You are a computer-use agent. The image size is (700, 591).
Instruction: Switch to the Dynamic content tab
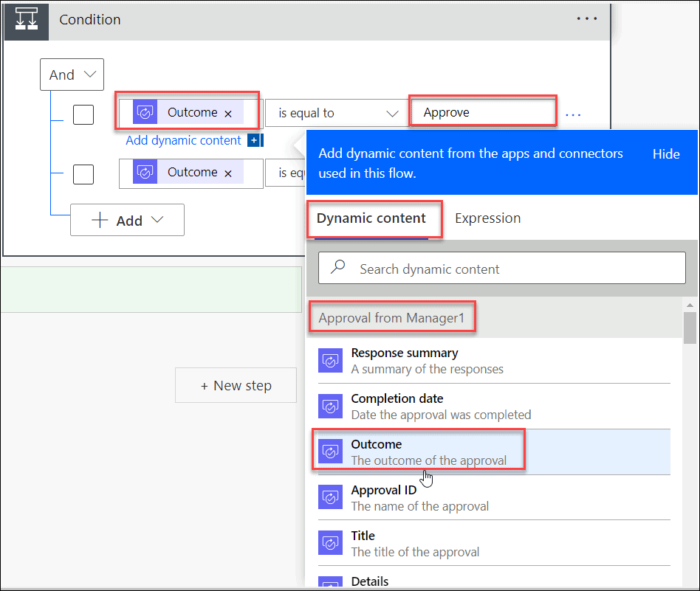pyautogui.click(x=371, y=218)
